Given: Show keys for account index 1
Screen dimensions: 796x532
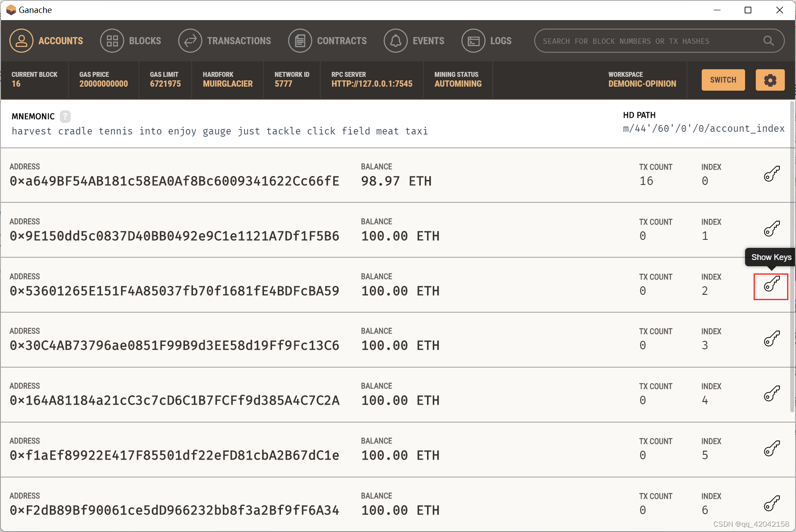Looking at the screenshot, I should coord(771,229).
